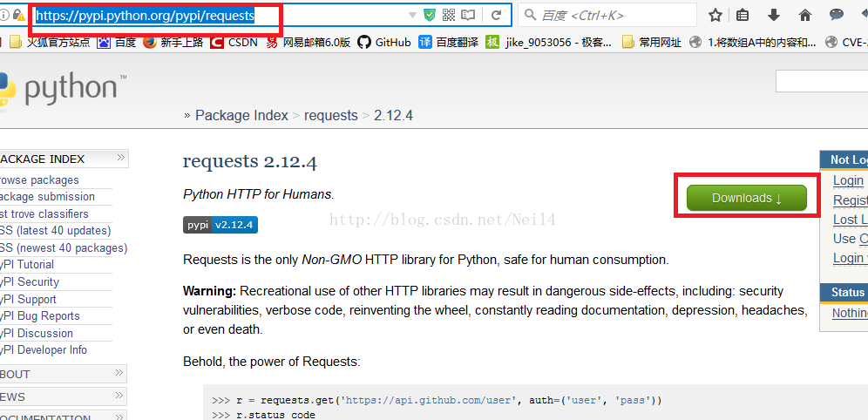
Task: Click the padlock warning security icon
Action: tap(18, 15)
